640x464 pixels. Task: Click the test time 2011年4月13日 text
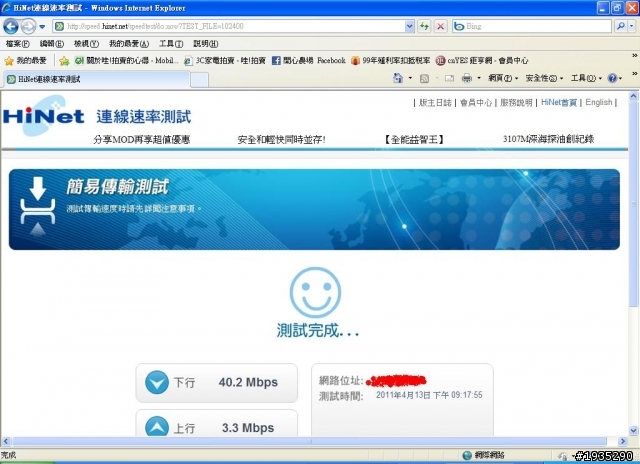click(429, 395)
